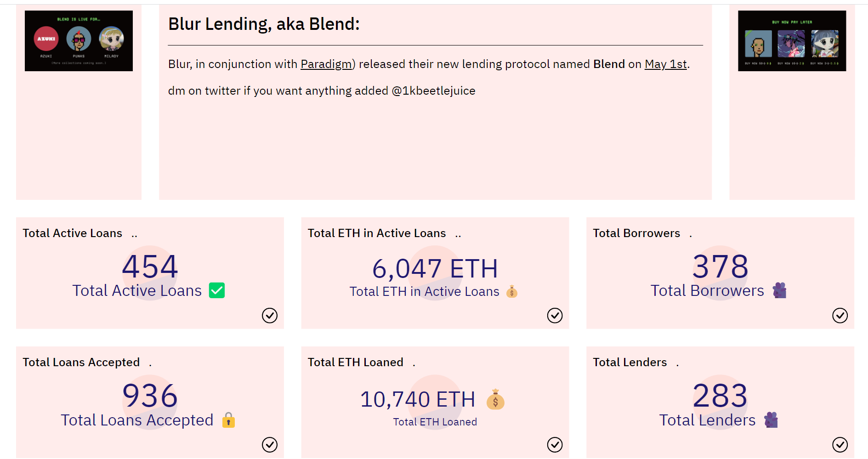Click the checkmark icon in Total Loans Accepted card

pos(270,445)
